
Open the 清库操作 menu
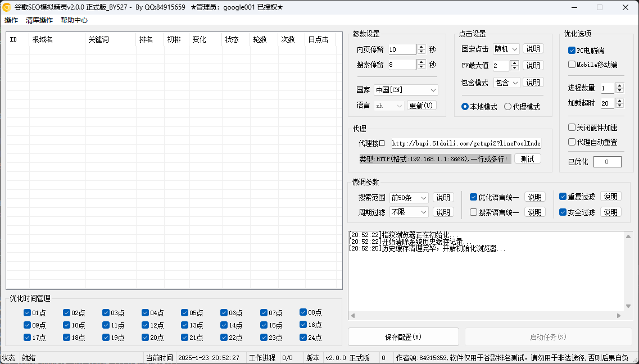(x=38, y=20)
